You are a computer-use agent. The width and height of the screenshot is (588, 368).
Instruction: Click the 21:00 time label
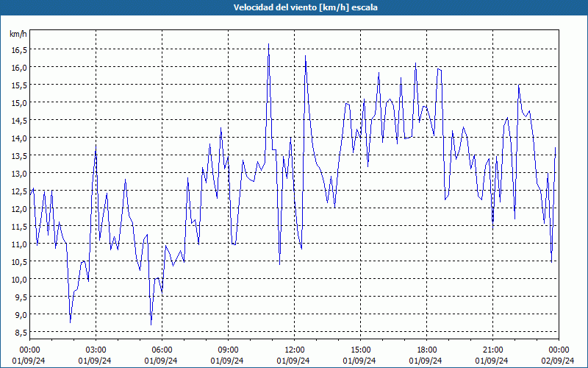(x=492, y=350)
